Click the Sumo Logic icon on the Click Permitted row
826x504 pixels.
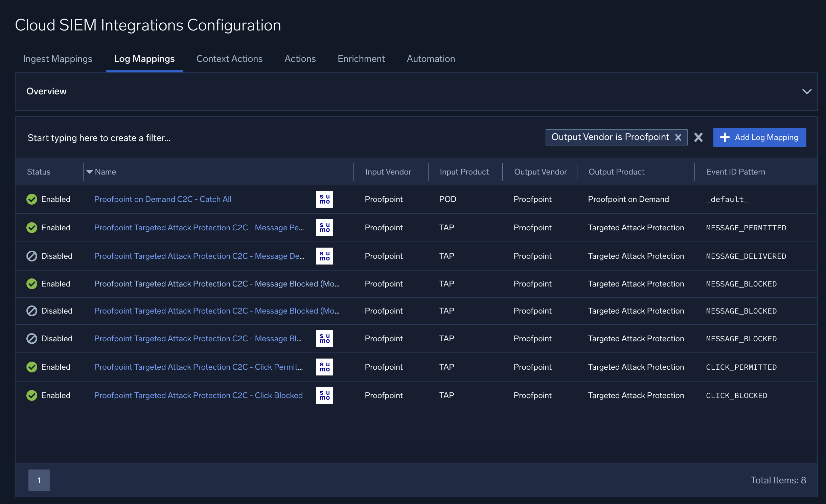[324, 367]
